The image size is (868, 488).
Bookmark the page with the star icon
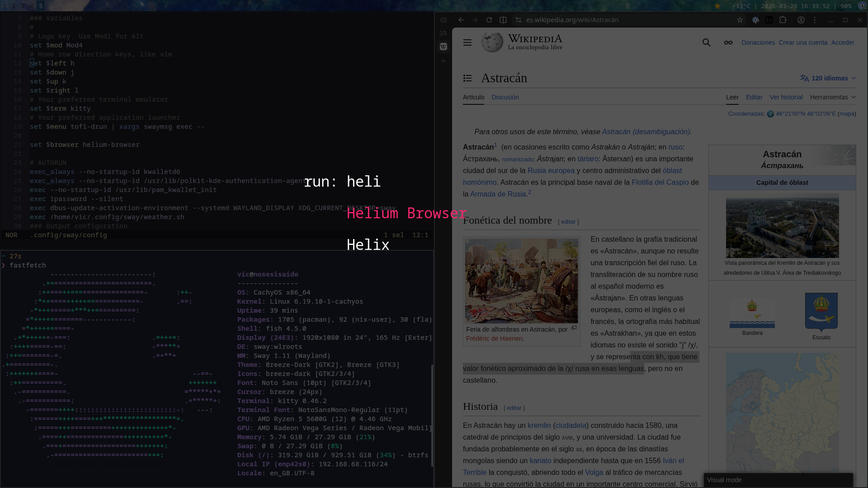(740, 20)
